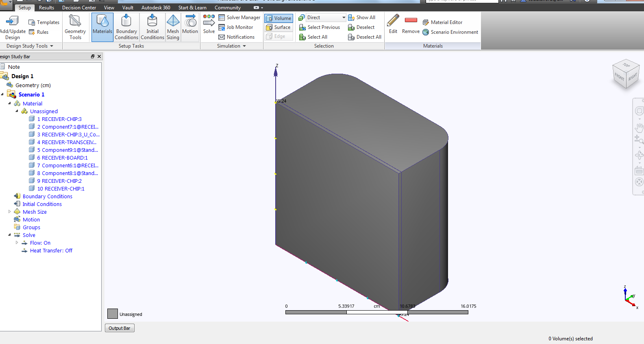Viewport: 644px width, 344px height.
Task: Select the Design 1 tree node
Action: tap(22, 76)
